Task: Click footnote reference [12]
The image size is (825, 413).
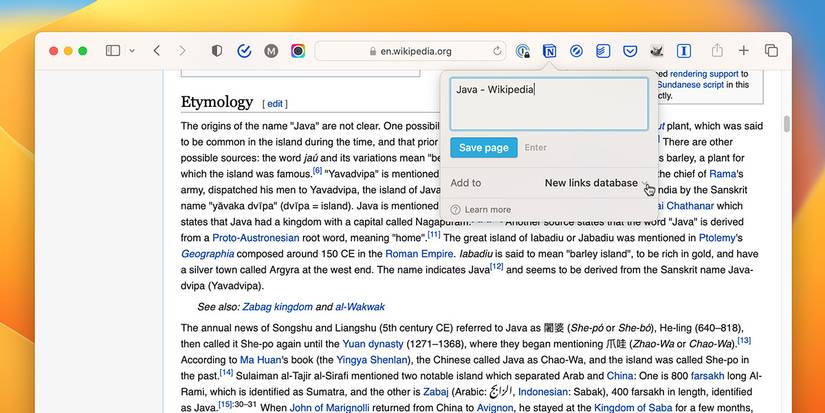Action: click(497, 267)
